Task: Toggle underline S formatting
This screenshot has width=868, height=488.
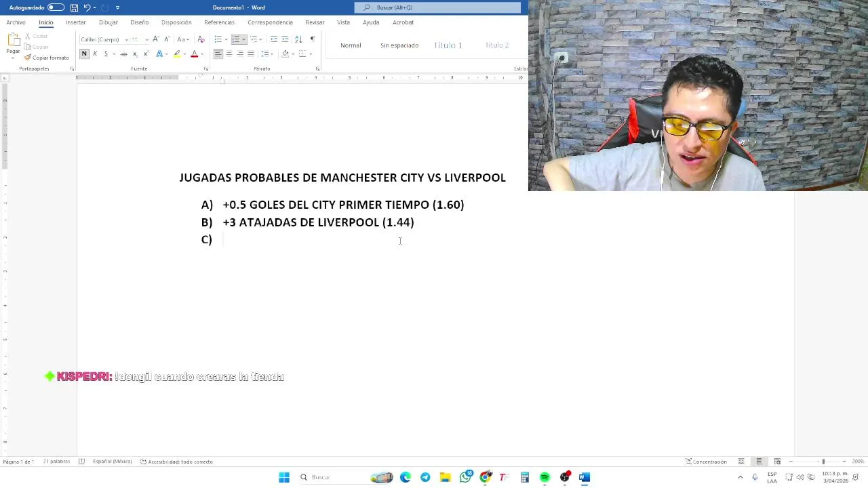Action: (106, 54)
